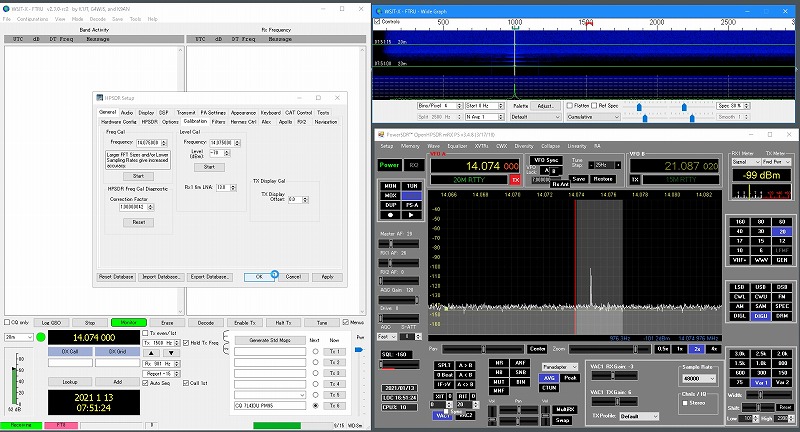Set zoom to 4x in PowerSDR
800x432 pixels.
point(714,349)
